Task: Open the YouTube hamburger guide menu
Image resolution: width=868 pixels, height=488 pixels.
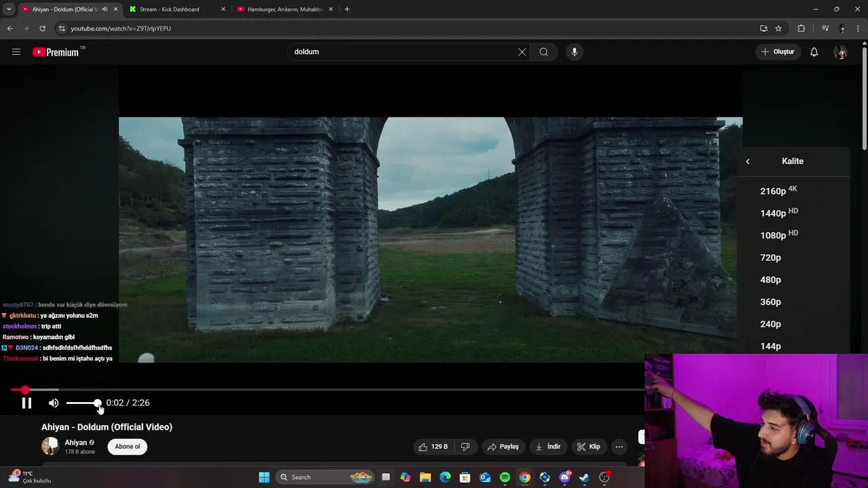Action: pyautogui.click(x=16, y=52)
